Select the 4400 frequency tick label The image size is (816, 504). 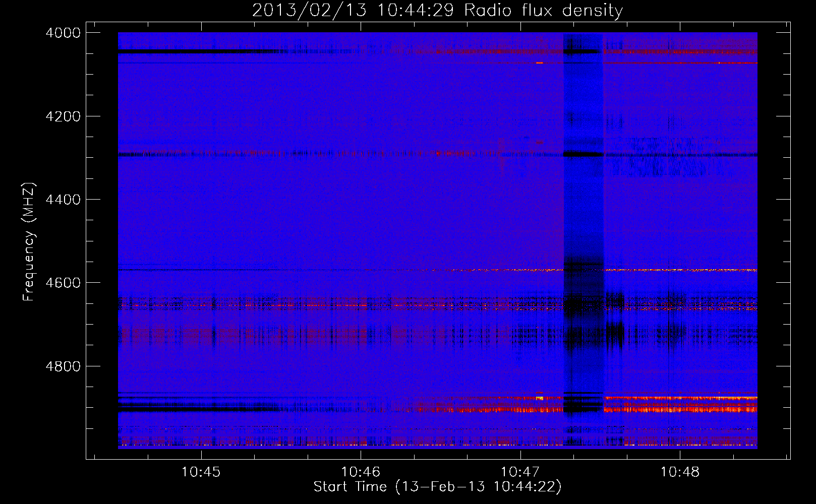click(x=63, y=200)
